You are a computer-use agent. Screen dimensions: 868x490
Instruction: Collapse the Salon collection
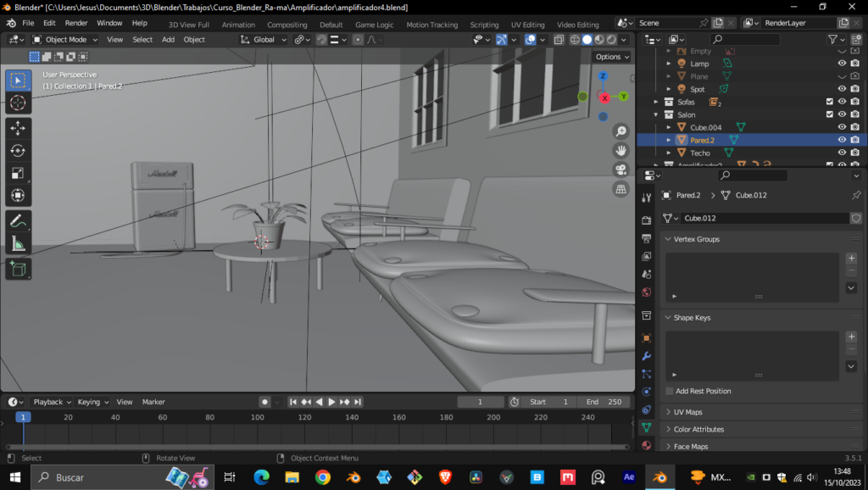(x=656, y=114)
